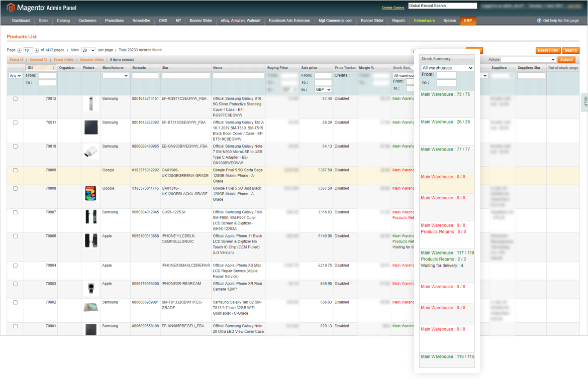Check the row checkbox for product 70803
Viewport: 588px width, 383px height.
[15, 284]
